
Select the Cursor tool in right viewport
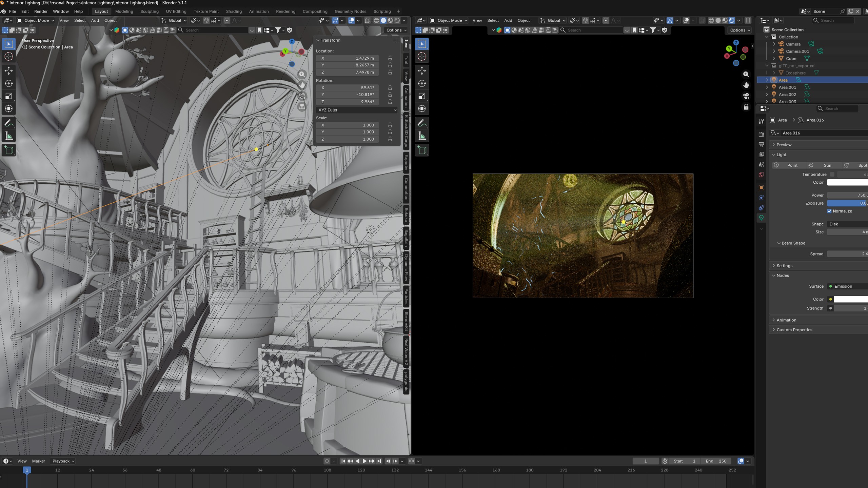pos(422,57)
